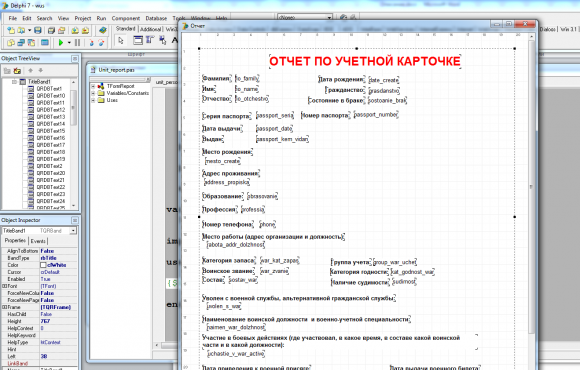
Task: Click the green Run button
Action: 61,43
